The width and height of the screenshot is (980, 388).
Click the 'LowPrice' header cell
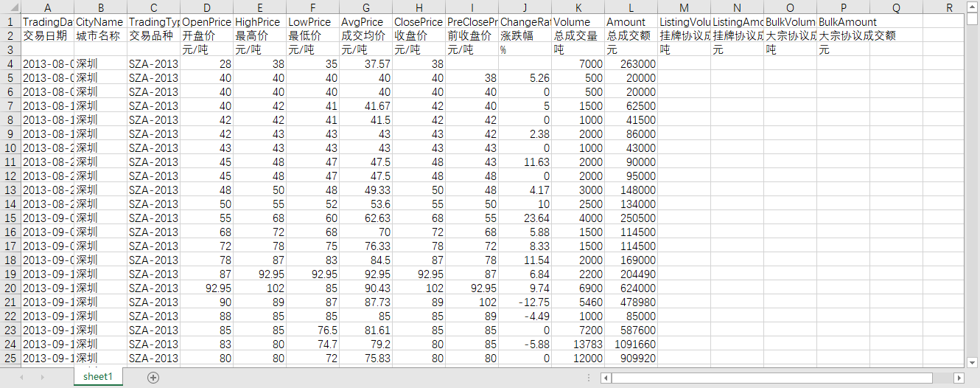click(x=312, y=21)
